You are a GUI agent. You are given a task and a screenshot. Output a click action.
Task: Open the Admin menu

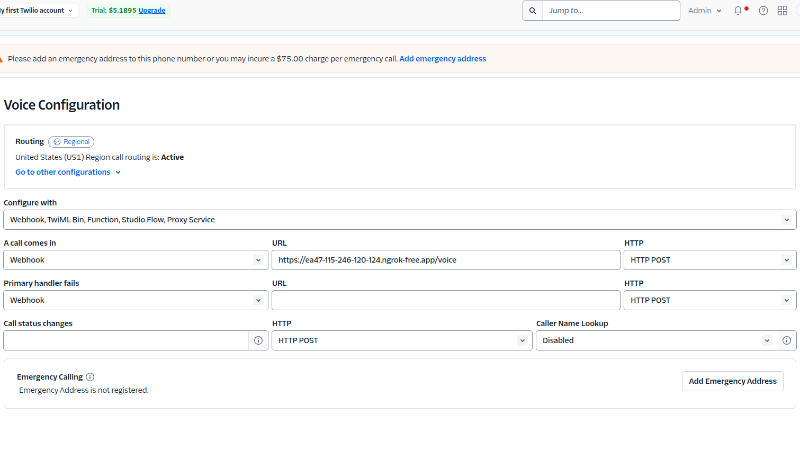click(x=704, y=11)
